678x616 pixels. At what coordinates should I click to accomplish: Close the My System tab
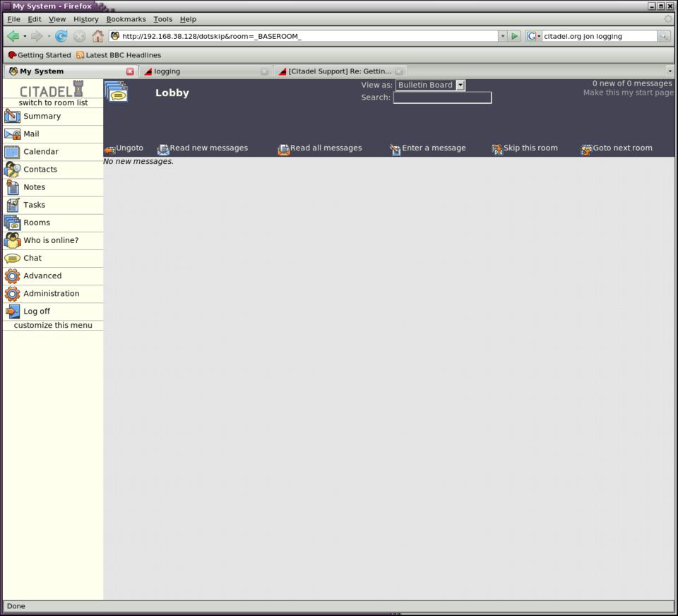[x=130, y=71]
